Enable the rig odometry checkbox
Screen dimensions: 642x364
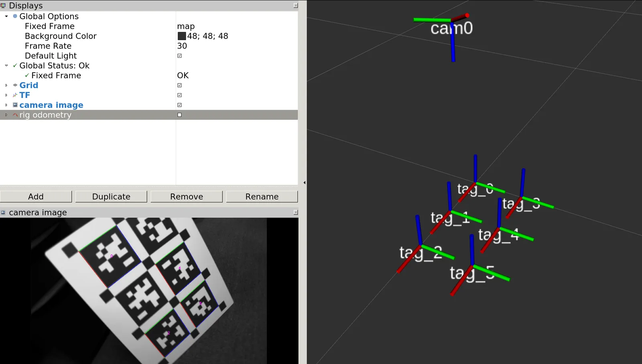179,115
